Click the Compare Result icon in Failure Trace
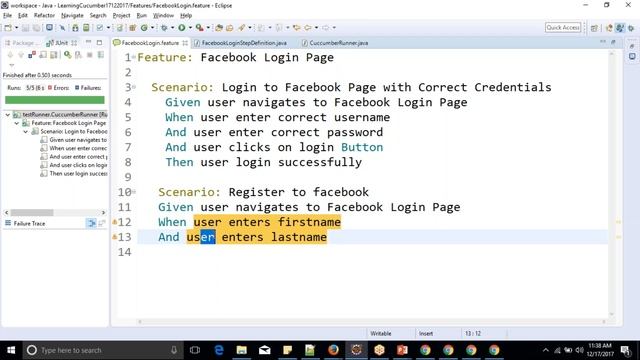 (x=102, y=223)
